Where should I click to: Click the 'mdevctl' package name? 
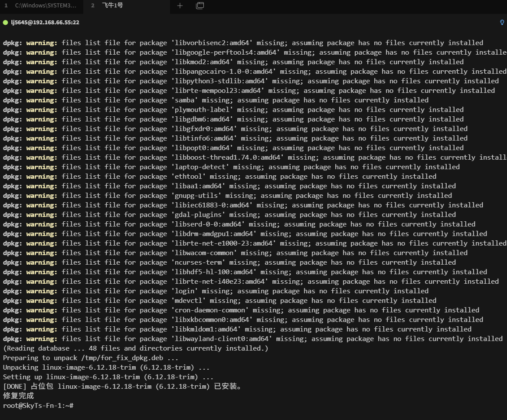click(189, 301)
